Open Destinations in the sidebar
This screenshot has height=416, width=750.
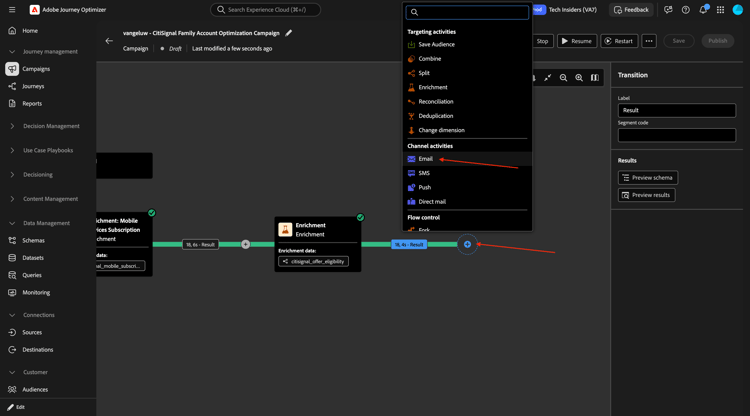click(x=37, y=350)
